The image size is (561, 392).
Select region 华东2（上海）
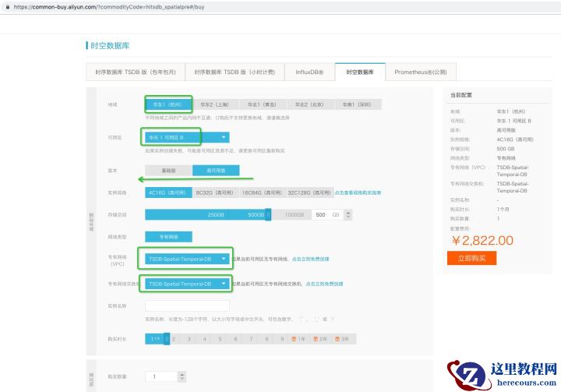coord(215,104)
